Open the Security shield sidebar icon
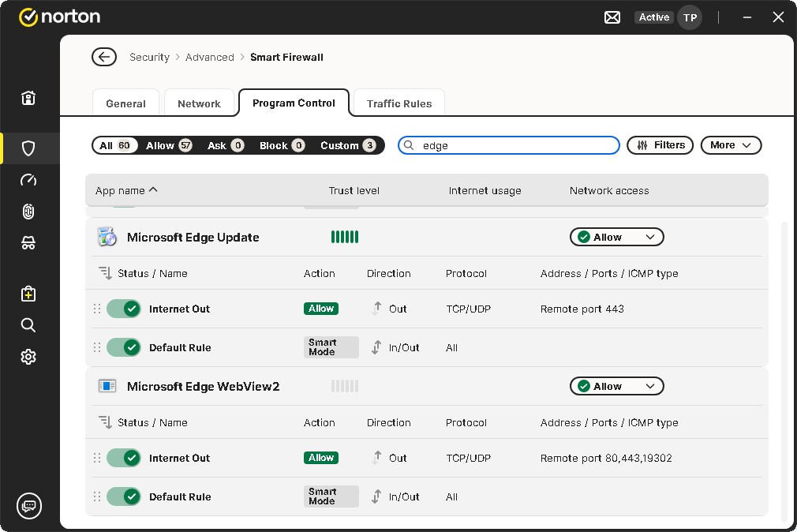Image resolution: width=797 pixels, height=532 pixels. 28,148
